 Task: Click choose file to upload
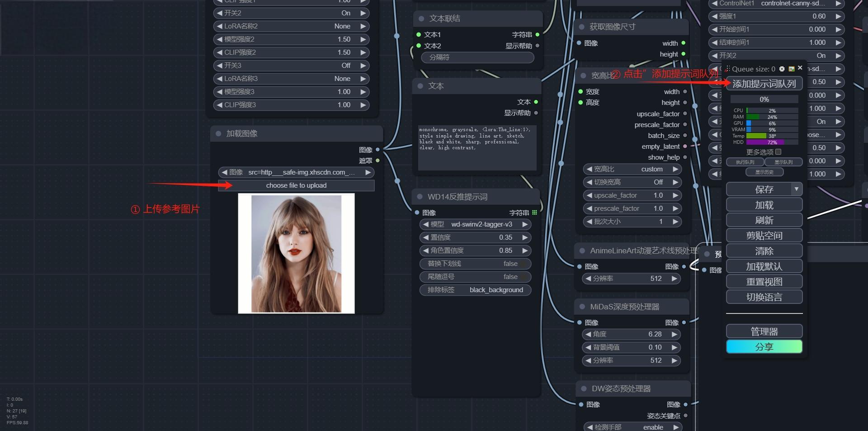coord(296,185)
